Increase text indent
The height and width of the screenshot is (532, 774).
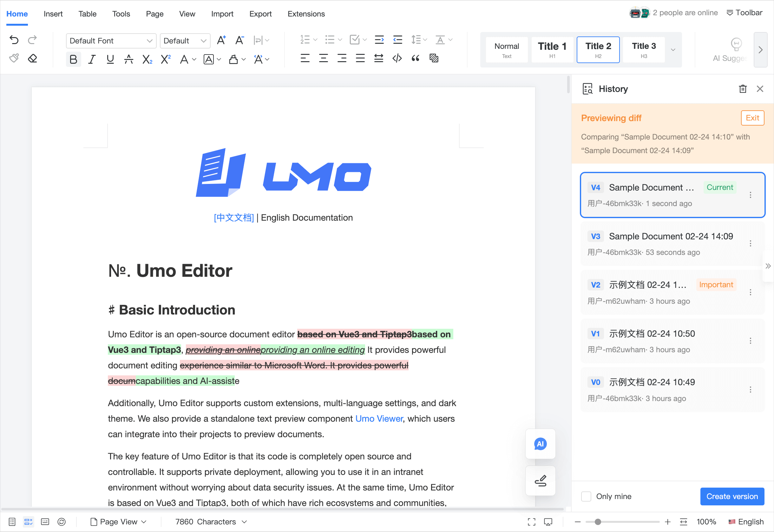pos(379,40)
